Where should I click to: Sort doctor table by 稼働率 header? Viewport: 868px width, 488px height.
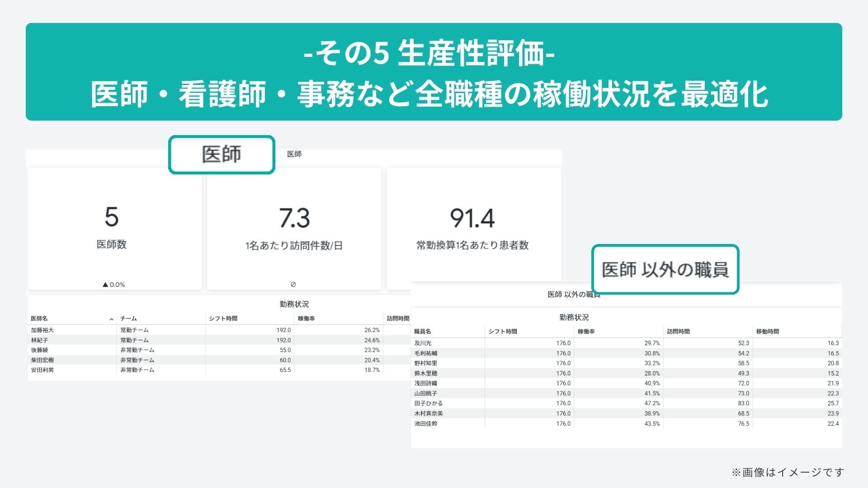(x=306, y=319)
